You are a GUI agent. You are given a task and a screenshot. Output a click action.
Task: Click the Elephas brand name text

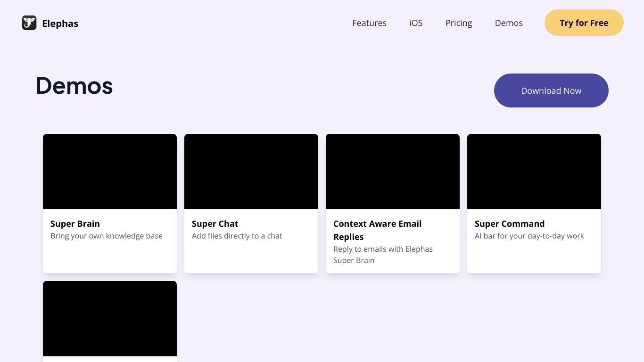pos(60,23)
